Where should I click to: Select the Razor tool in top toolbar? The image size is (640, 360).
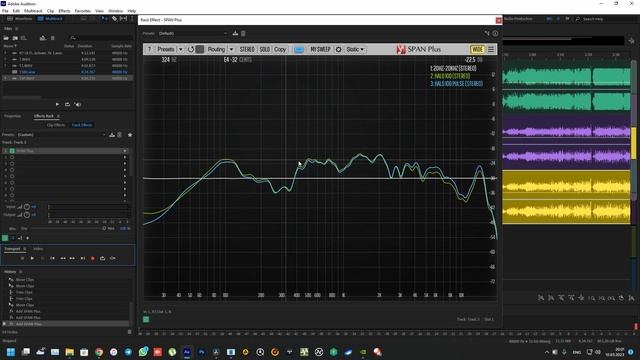[x=114, y=19]
